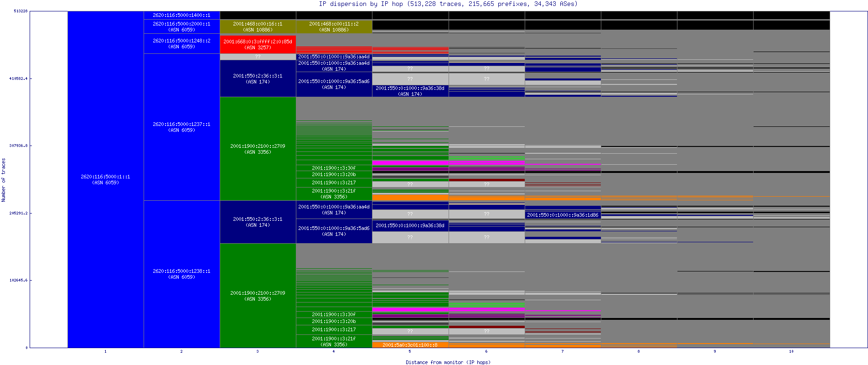Click x-axis tick label 3

click(x=258, y=351)
